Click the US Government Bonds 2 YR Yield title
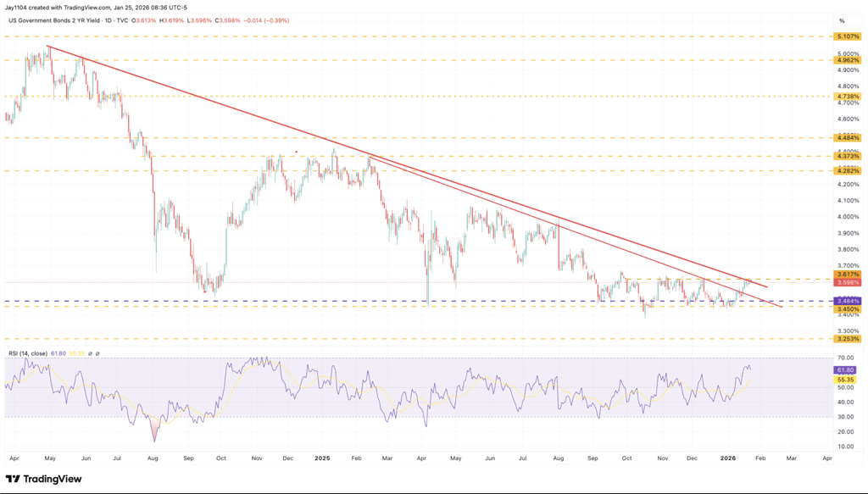This screenshot has width=868, height=494. pyautogui.click(x=55, y=21)
